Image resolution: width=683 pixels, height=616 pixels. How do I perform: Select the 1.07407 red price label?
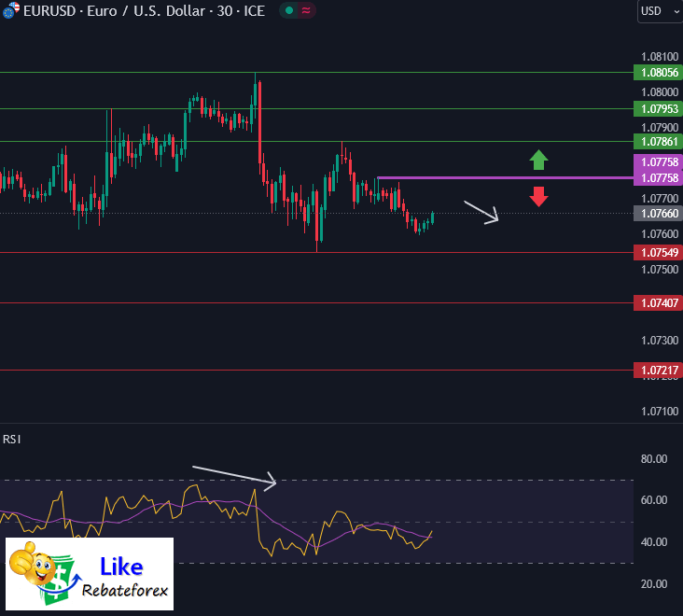tap(658, 303)
